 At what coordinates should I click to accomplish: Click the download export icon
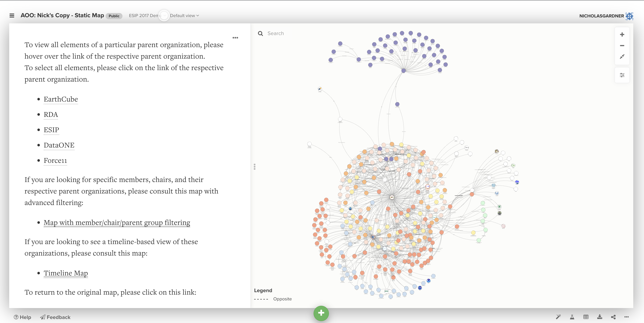coord(600,317)
